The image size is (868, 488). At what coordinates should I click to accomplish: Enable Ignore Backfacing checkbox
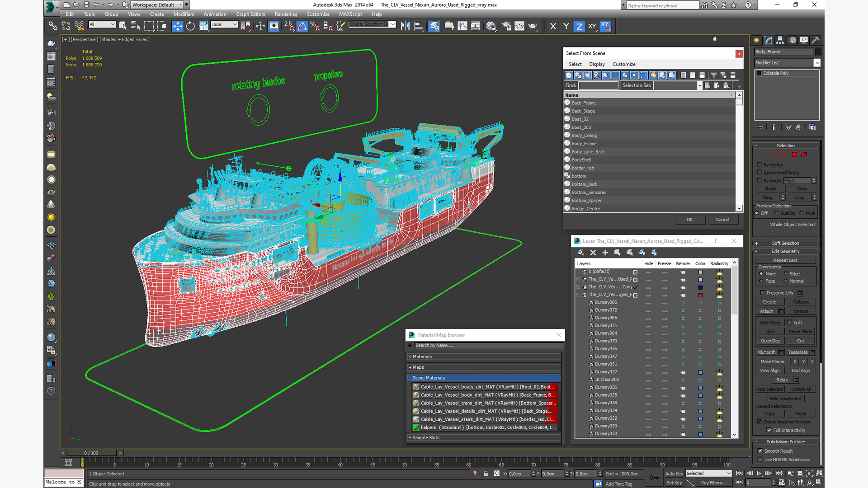[x=759, y=172]
